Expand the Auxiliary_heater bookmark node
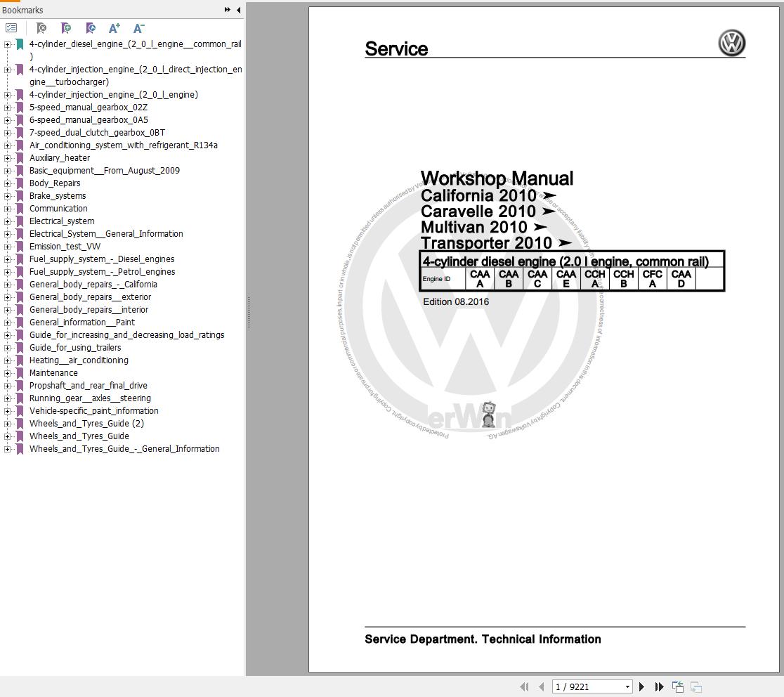 click(7, 158)
